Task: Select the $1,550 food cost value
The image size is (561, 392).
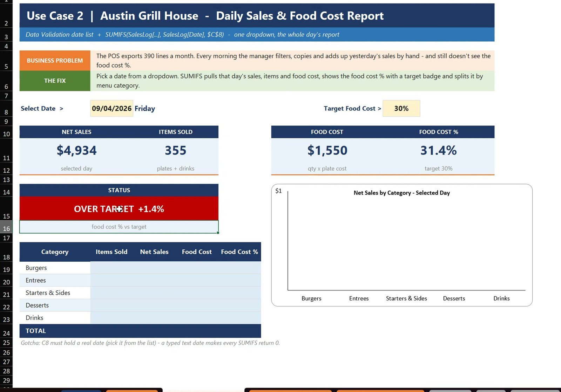Action: [x=327, y=150]
